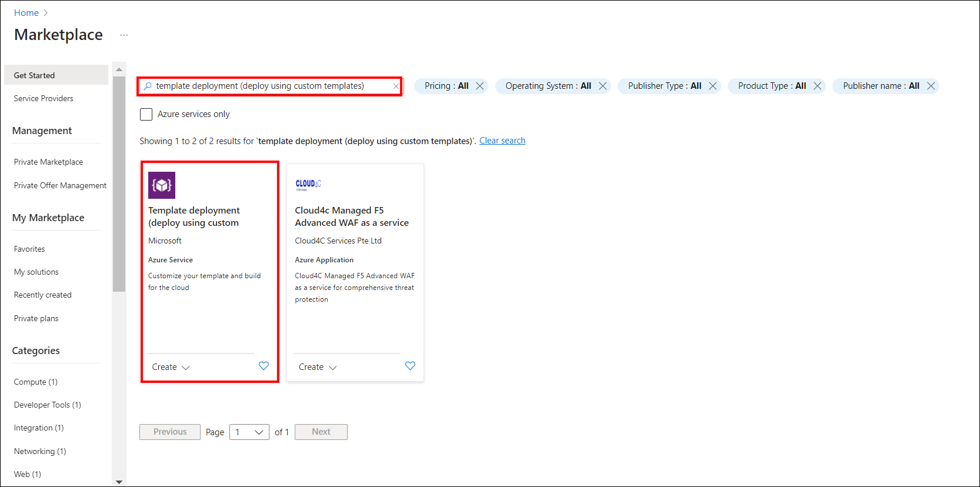980x487 pixels.
Task: Click the search magnifier icon
Action: tap(148, 86)
